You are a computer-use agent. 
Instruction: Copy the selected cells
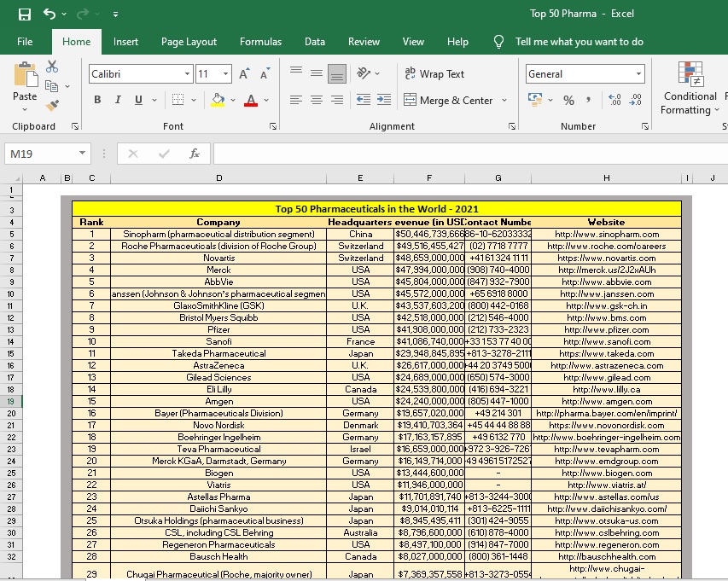click(51, 86)
